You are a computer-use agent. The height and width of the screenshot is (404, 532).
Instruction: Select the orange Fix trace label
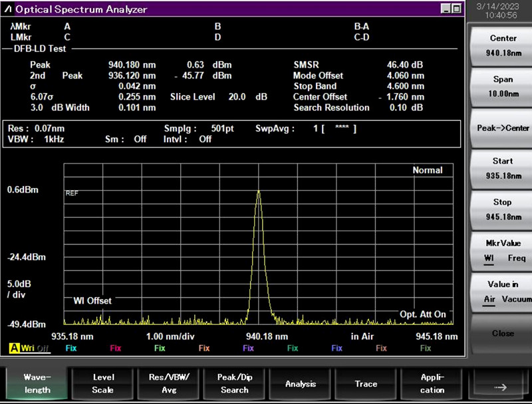(204, 348)
